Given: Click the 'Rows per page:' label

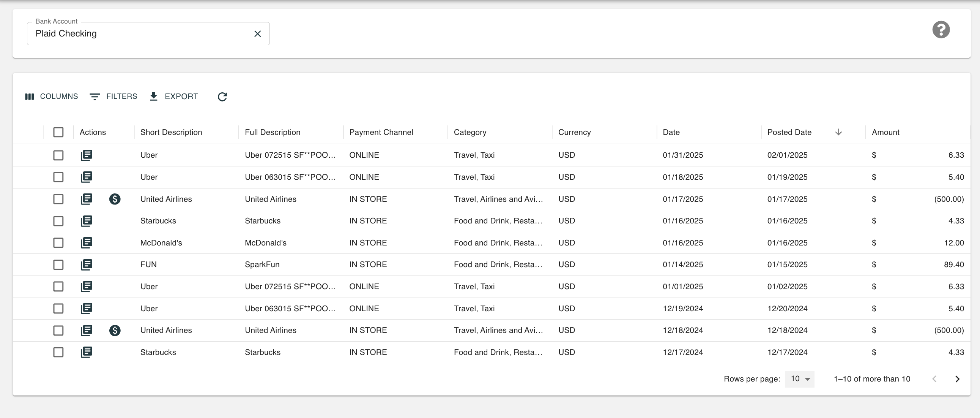Looking at the screenshot, I should [x=752, y=379].
